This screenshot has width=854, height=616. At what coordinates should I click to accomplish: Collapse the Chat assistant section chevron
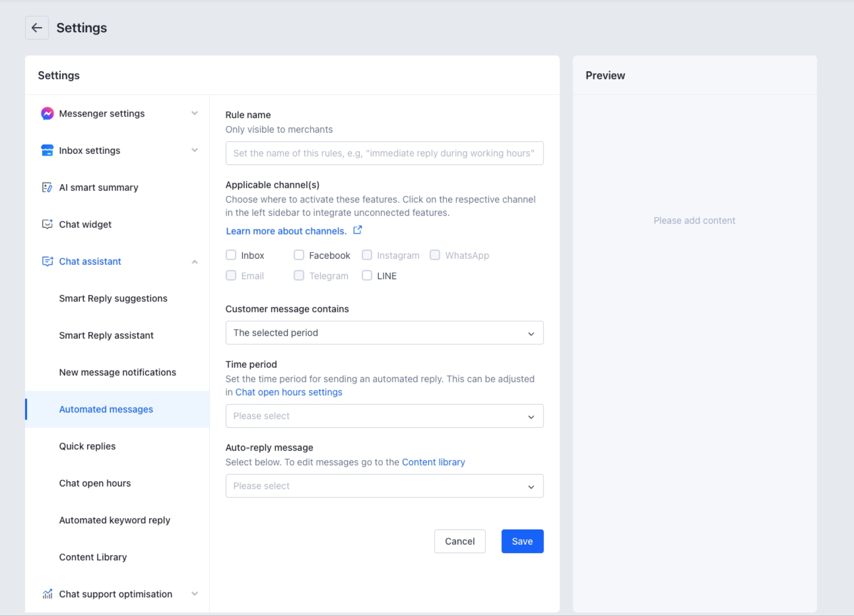click(x=194, y=262)
